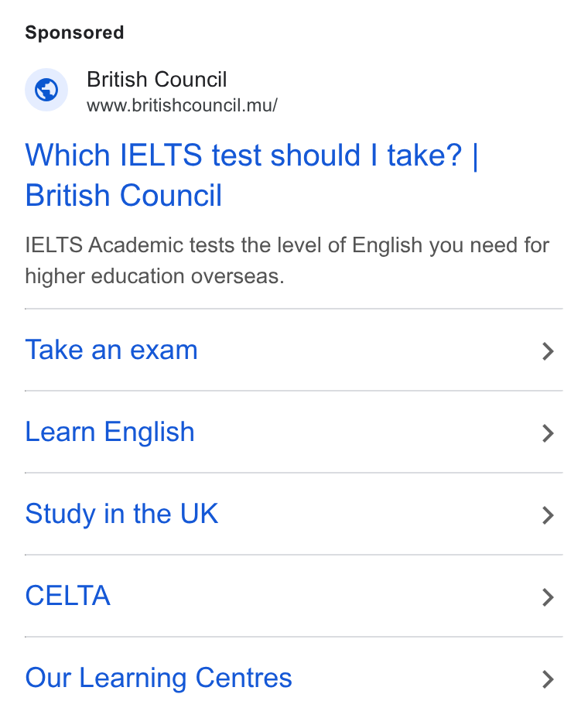Select the CELTA sitelink text
Image resolution: width=588 pixels, height=718 pixels.
[68, 596]
